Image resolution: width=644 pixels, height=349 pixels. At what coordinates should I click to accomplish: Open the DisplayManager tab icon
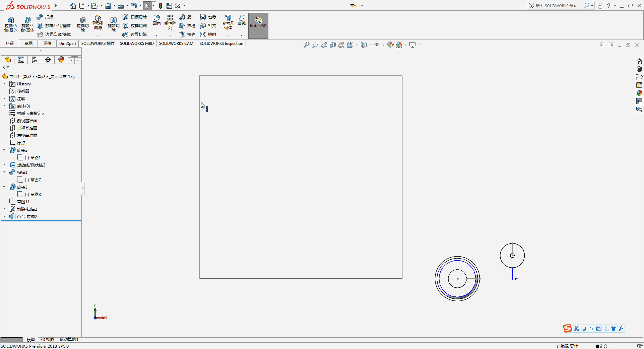(61, 60)
